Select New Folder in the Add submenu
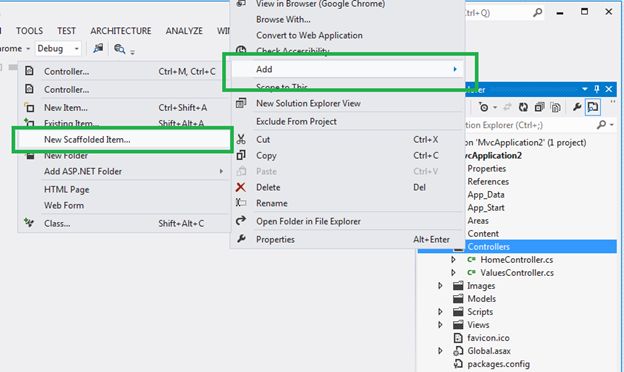 tap(124, 156)
